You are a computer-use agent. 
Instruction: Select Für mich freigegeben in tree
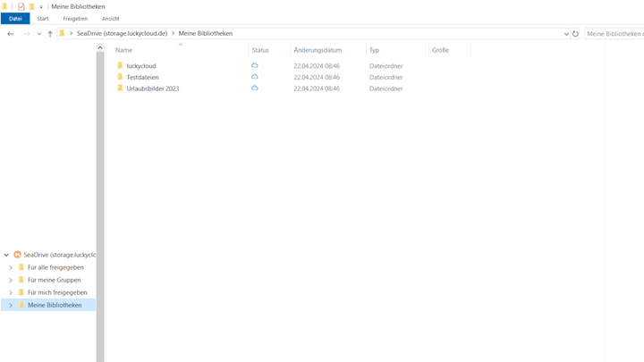point(57,292)
